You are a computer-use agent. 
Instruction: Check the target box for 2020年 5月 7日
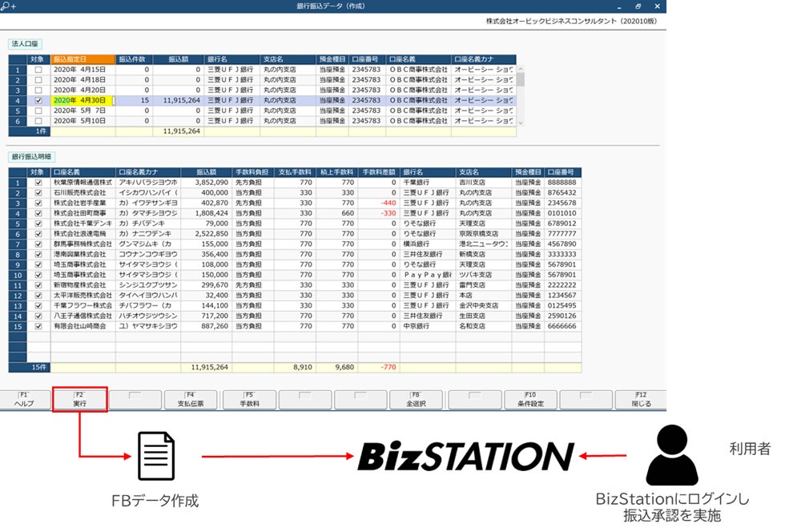[38, 111]
